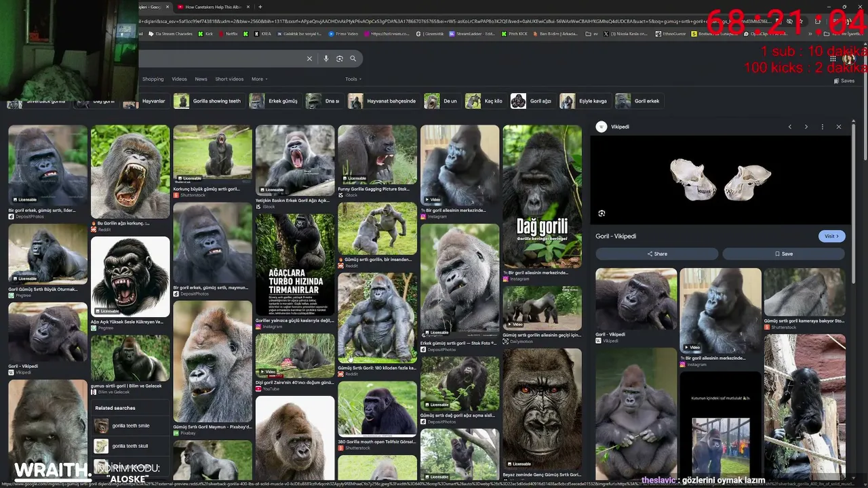Filter by Gorilla showing teeth chip
The width and height of the screenshot is (868, 488).
(x=208, y=101)
